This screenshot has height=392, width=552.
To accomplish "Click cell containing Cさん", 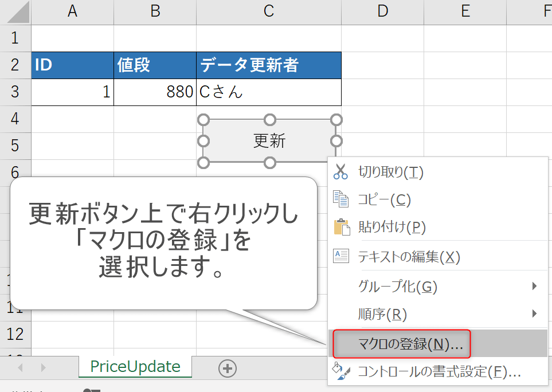I will tap(268, 92).
